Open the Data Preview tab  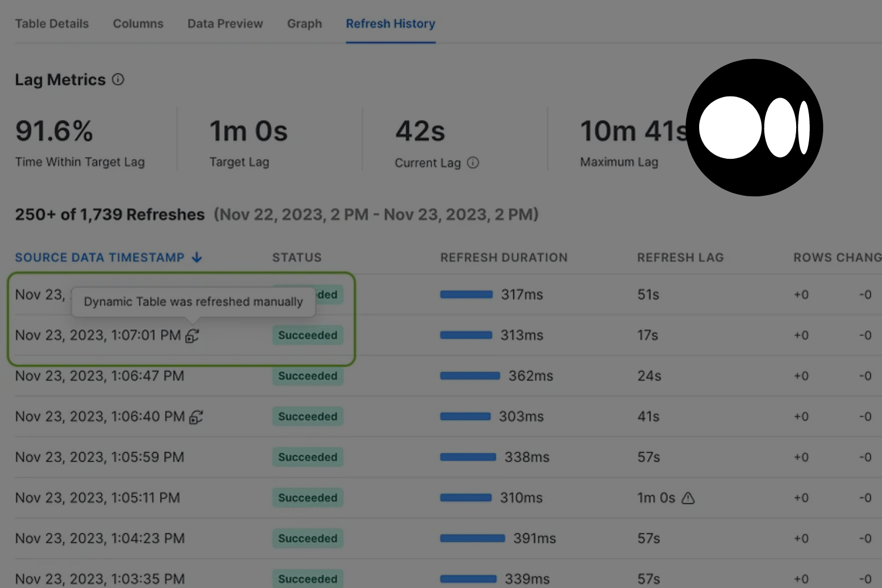(x=225, y=24)
